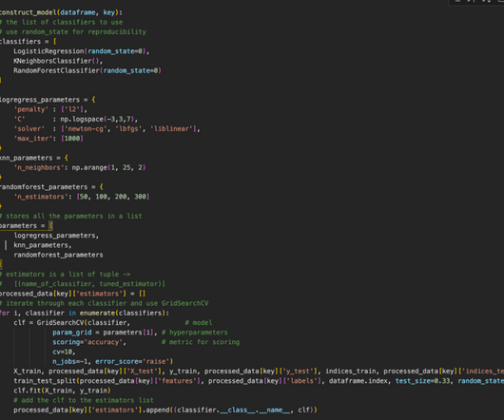Click the 'penalty' key string

pyautogui.click(x=30, y=109)
